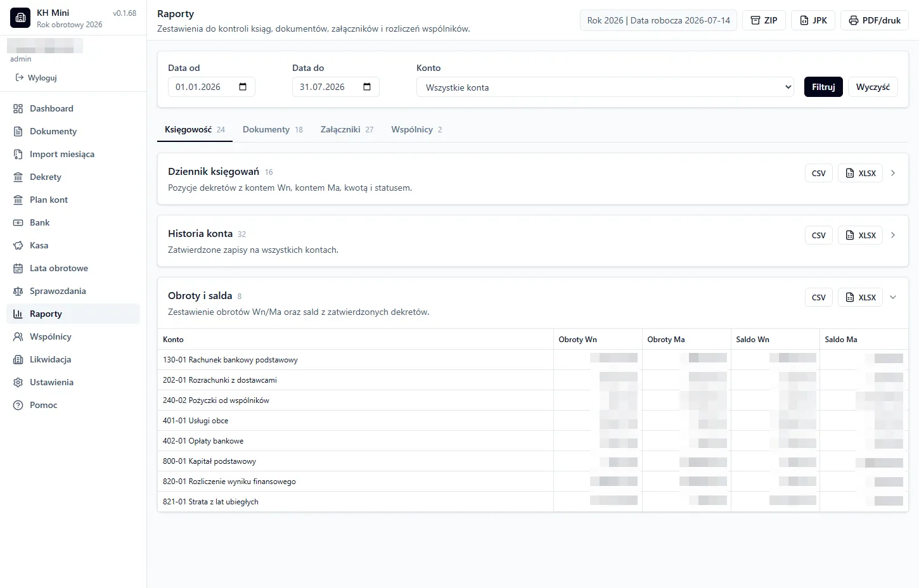The width and height of the screenshot is (919, 588).
Task: Clear filters with Wyczyść button
Action: point(873,87)
